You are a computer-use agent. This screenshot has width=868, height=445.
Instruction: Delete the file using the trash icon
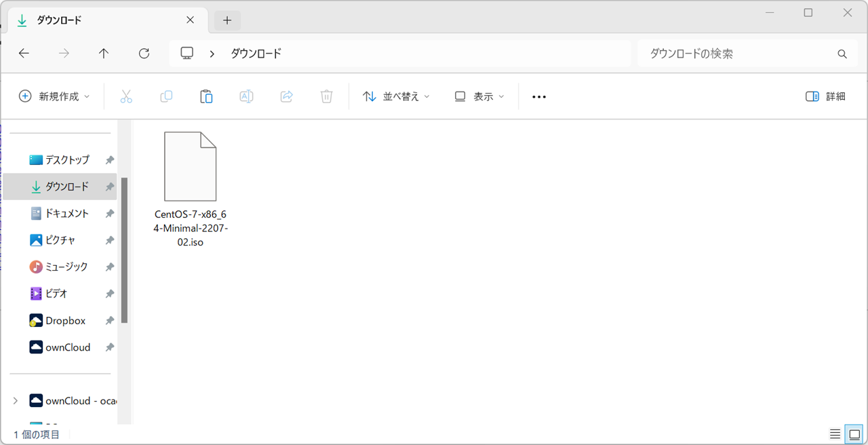click(x=326, y=96)
